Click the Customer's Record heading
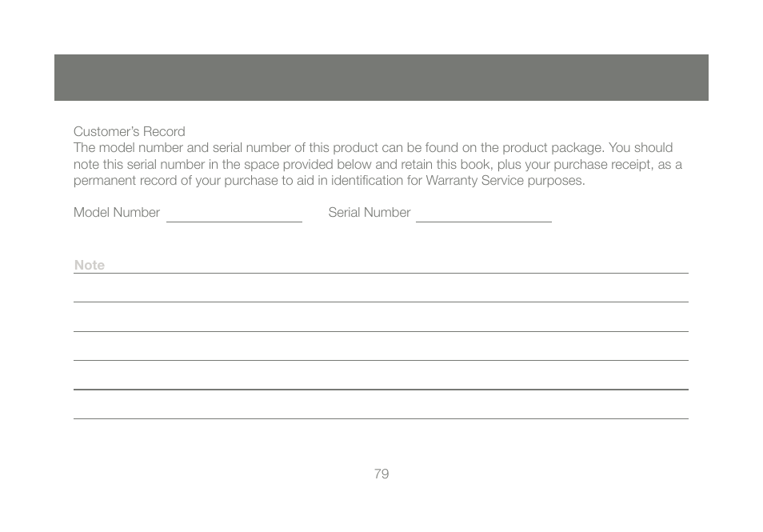This screenshot has height=532, width=763. (x=130, y=131)
